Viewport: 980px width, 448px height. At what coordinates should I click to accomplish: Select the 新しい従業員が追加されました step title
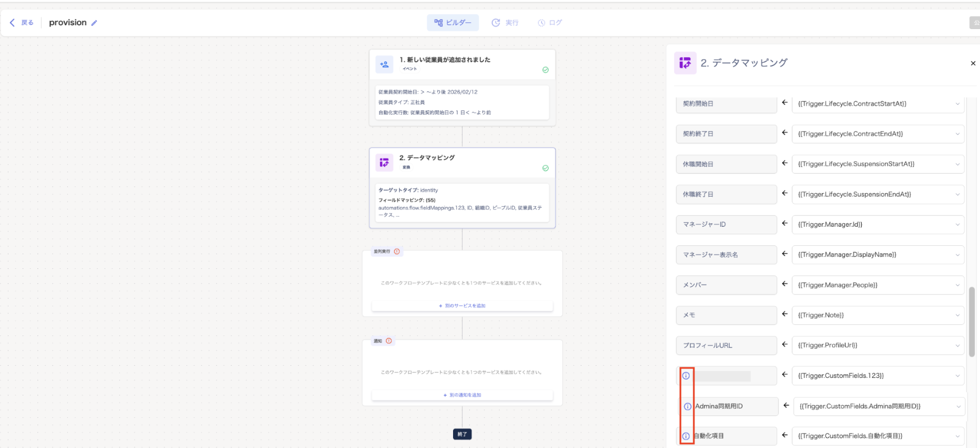pyautogui.click(x=445, y=60)
